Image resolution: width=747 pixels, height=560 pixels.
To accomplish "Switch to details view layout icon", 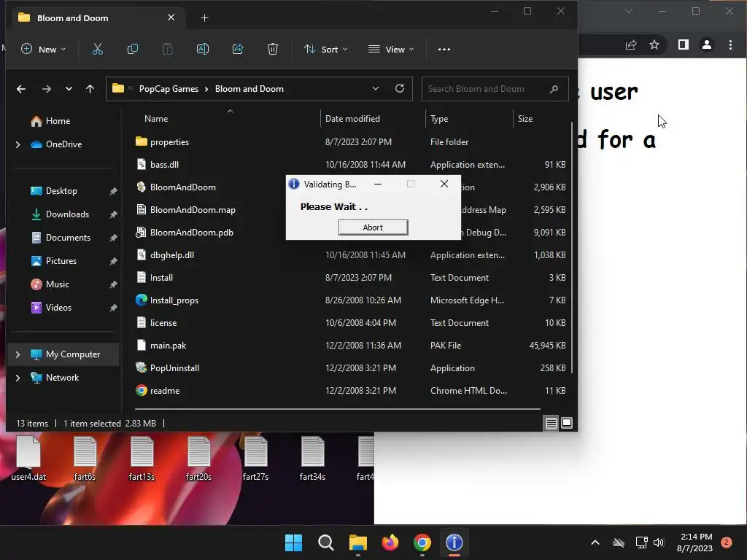I will coord(551,423).
